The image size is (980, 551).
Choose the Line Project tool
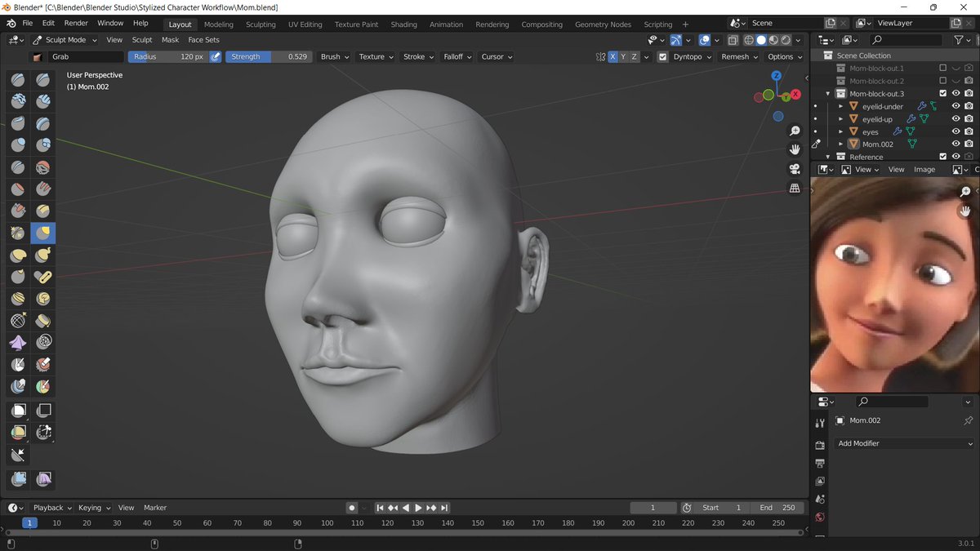click(x=18, y=455)
